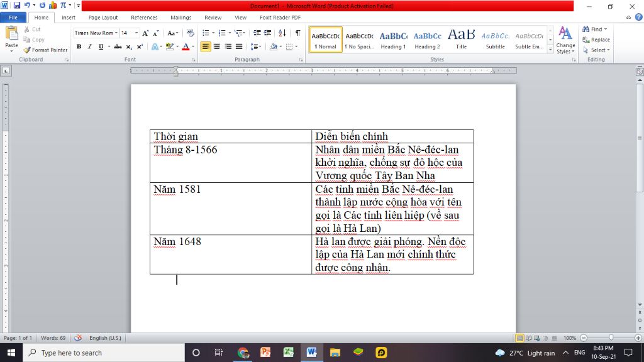Open the font name dropdown
The height and width of the screenshot is (362, 644).
click(116, 33)
